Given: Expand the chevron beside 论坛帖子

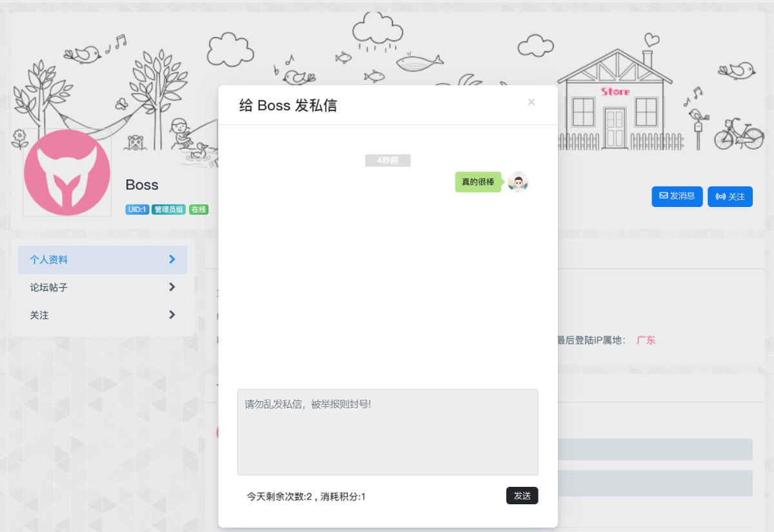Looking at the screenshot, I should pos(172,287).
